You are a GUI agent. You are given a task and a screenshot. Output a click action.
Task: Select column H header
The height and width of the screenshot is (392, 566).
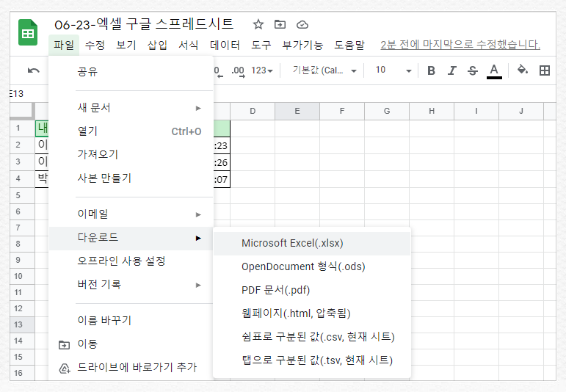(x=432, y=111)
